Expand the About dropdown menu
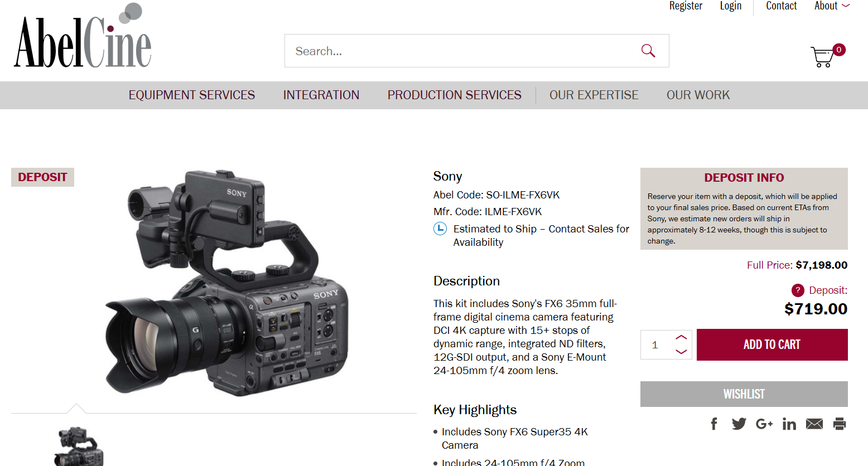 [831, 6]
